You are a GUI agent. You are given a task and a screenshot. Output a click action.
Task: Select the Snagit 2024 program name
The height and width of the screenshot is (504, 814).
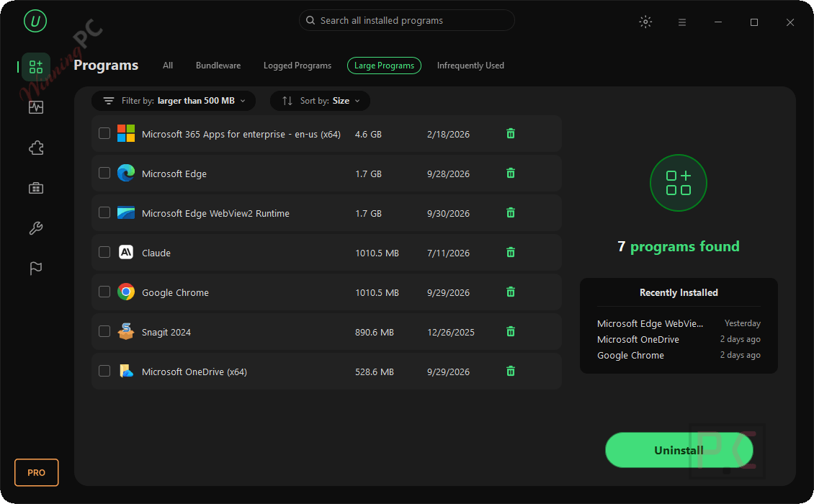pos(166,332)
